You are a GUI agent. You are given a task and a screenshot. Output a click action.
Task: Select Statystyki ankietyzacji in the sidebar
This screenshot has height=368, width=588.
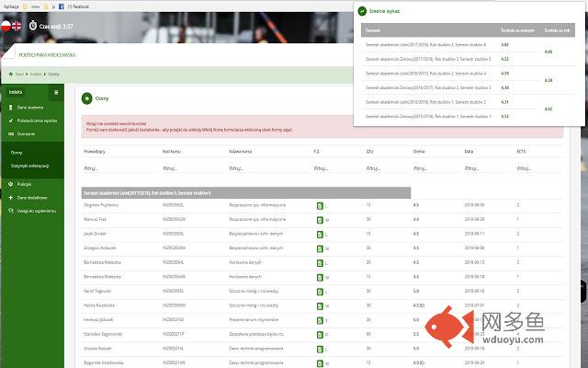point(29,166)
